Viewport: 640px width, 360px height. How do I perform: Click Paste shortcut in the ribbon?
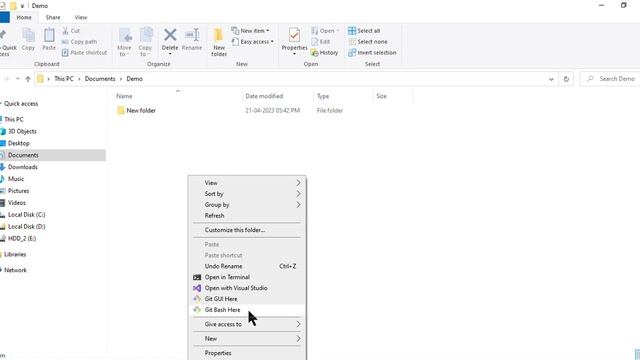84,53
